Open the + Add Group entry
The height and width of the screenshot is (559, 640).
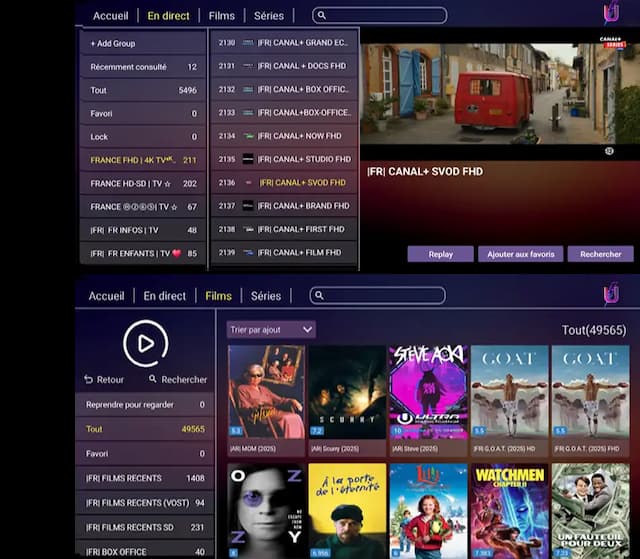click(142, 43)
